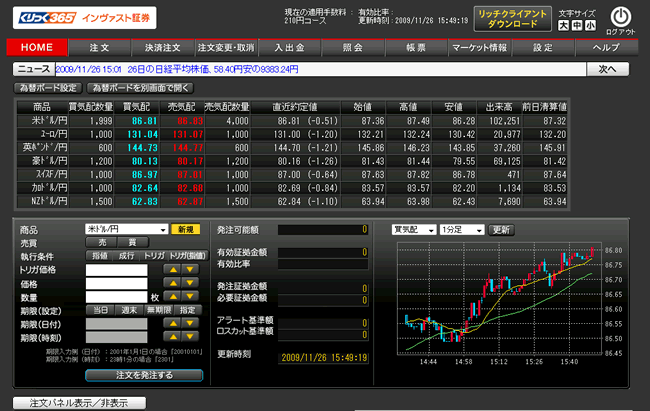Open the 入出金 menu
Screen dimensions: 650x411
[x=289, y=48]
